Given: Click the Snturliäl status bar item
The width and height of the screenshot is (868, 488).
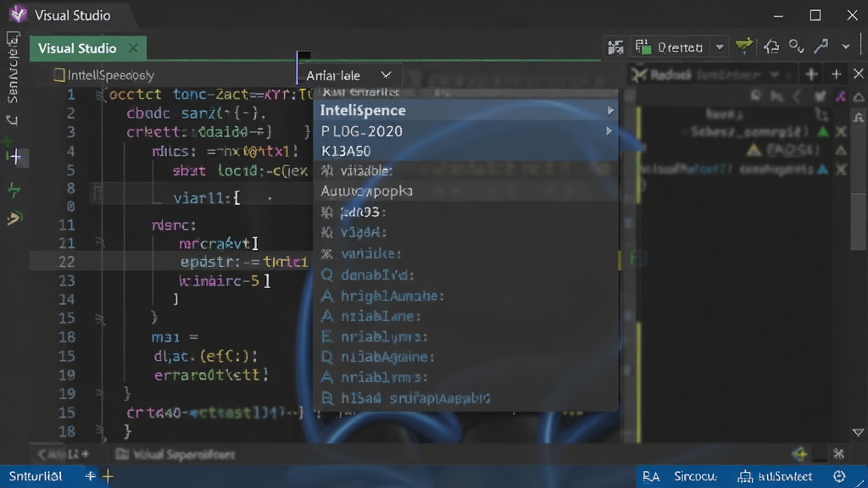Looking at the screenshot, I should [x=36, y=476].
